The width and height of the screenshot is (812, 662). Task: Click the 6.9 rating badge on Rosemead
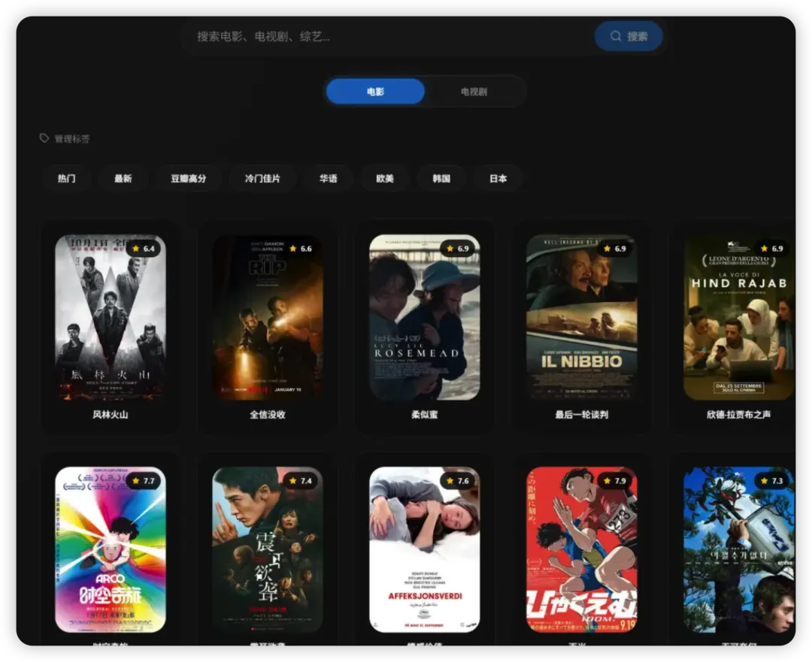coord(458,249)
